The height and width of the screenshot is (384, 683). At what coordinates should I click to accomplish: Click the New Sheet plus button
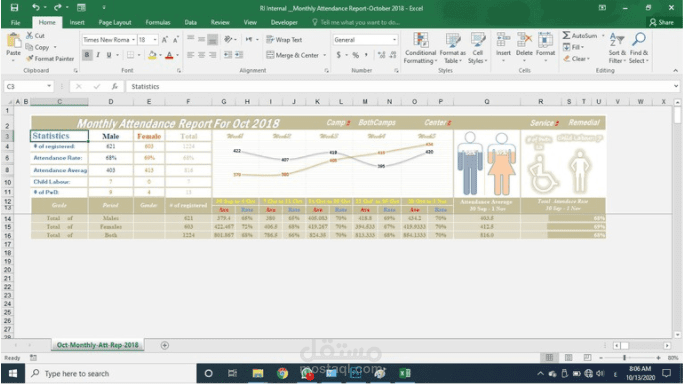click(x=165, y=345)
